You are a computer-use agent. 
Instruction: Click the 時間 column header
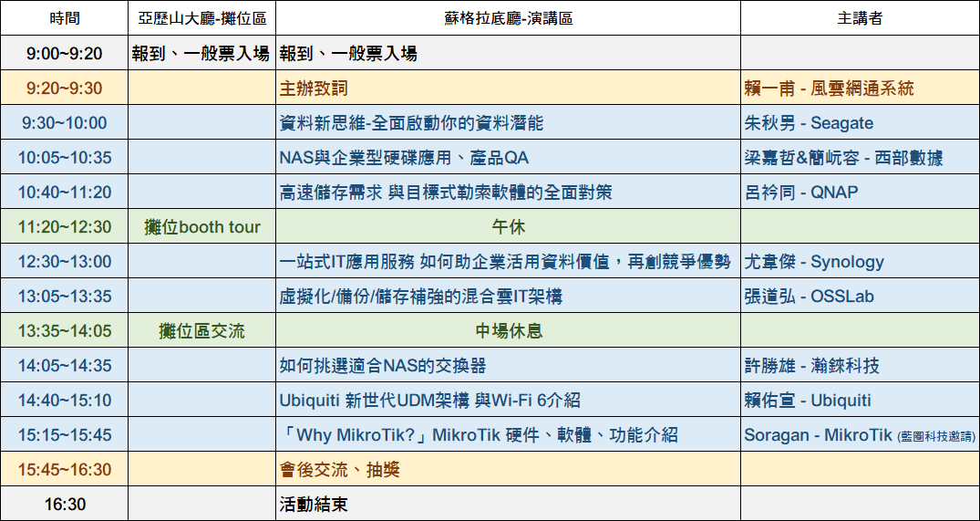[64, 18]
